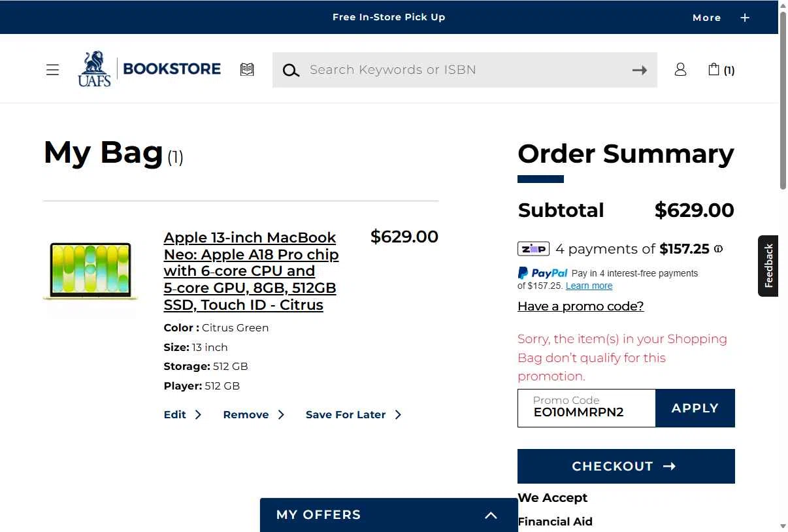Submit search with the arrow icon
Image resolution: width=788 pixels, height=532 pixels.
[640, 70]
